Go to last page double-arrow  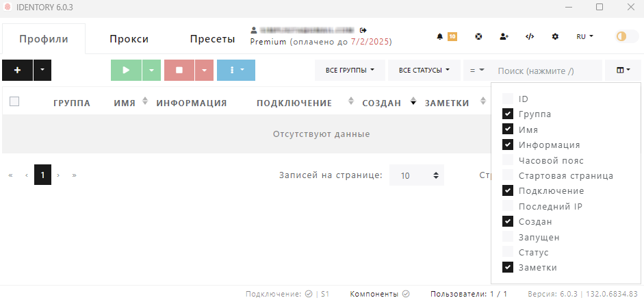point(75,175)
